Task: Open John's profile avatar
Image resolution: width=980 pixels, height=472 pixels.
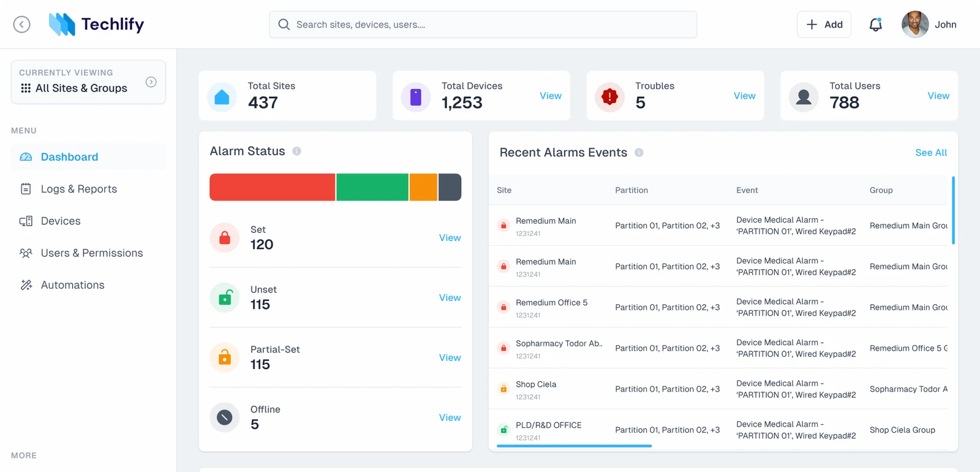Action: 915,25
